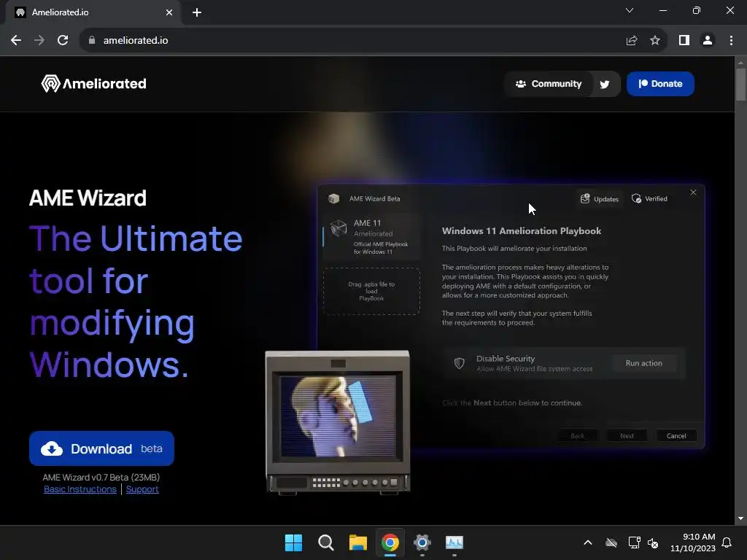Screen dimensions: 747x560
Task: Expand the tab search chevron
Action: pyautogui.click(x=630, y=10)
